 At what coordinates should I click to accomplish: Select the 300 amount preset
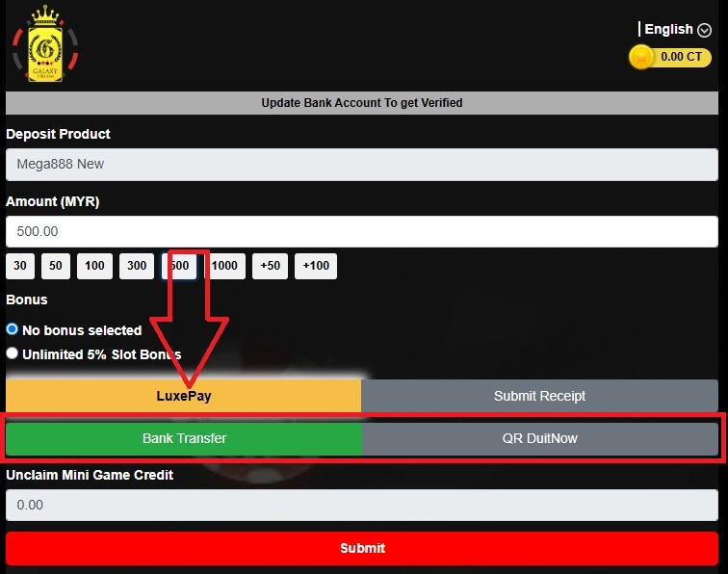137,266
